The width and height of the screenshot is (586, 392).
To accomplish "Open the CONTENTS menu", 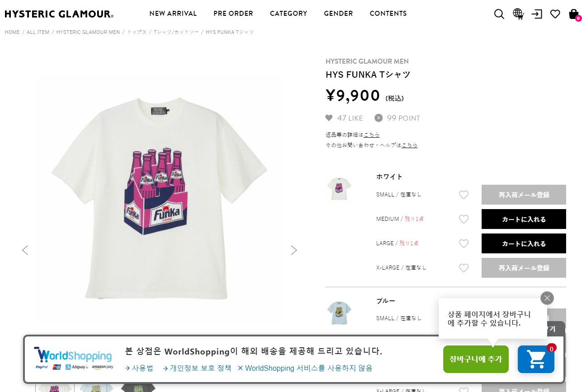I will [388, 14].
